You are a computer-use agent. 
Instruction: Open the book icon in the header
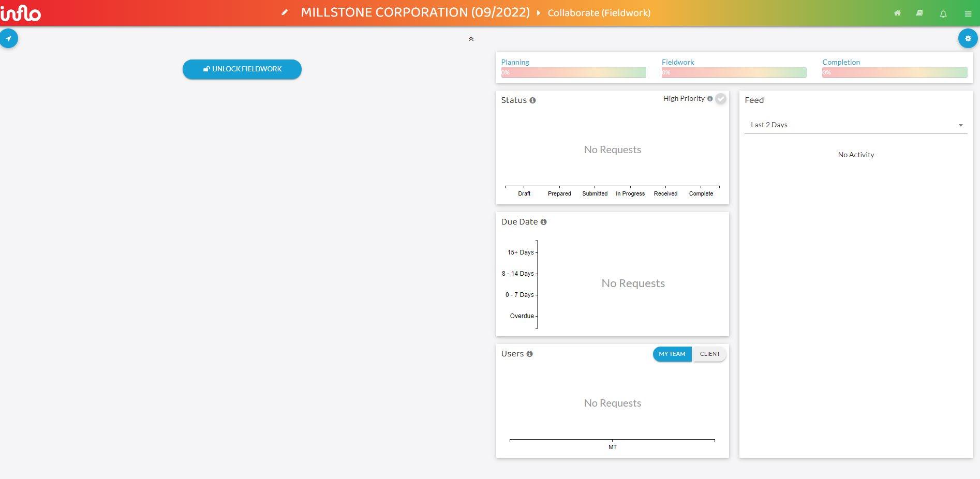point(919,13)
